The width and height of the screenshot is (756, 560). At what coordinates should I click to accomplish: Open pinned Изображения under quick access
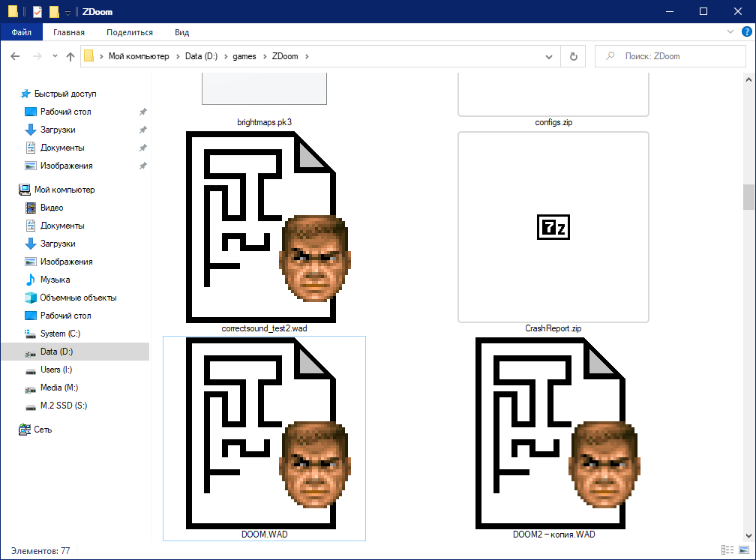66,166
